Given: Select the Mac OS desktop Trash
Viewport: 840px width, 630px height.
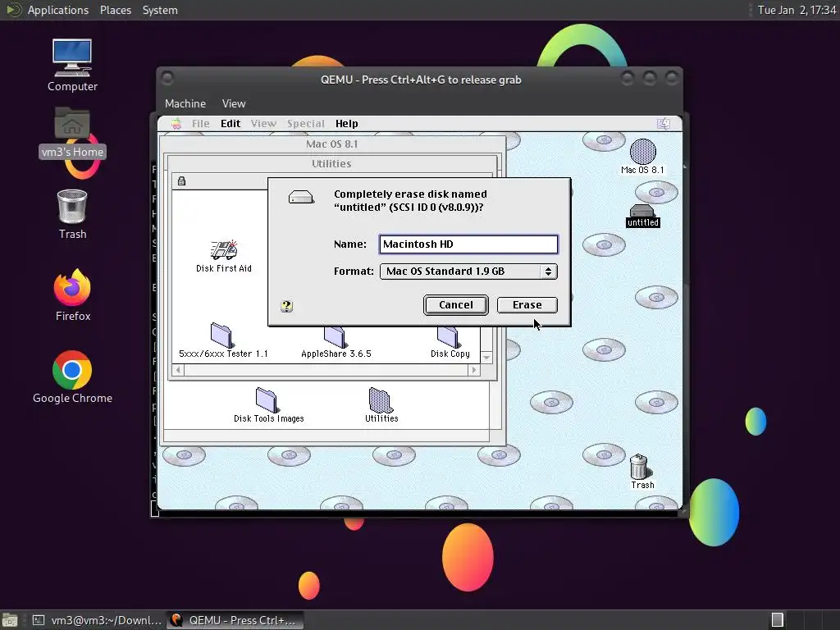Looking at the screenshot, I should 641,472.
